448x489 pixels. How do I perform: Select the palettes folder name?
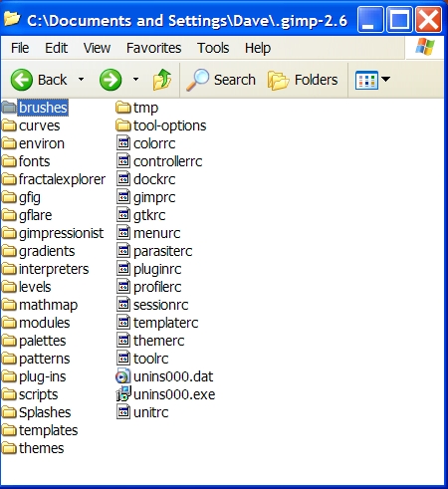point(43,342)
